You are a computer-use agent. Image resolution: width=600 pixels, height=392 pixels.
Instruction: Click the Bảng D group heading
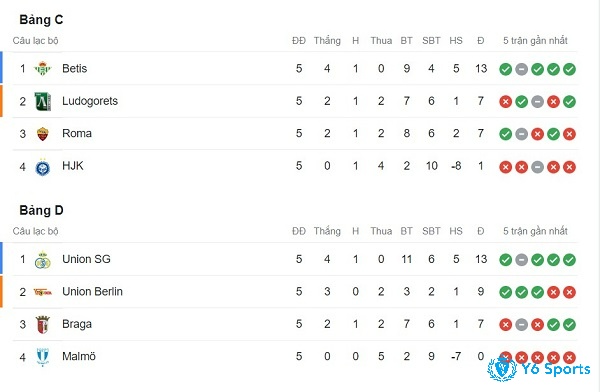click(x=41, y=210)
